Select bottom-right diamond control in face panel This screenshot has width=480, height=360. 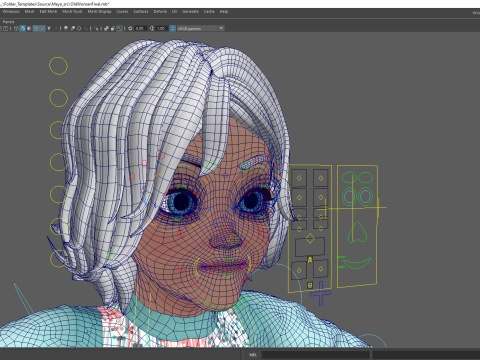pos(321,268)
